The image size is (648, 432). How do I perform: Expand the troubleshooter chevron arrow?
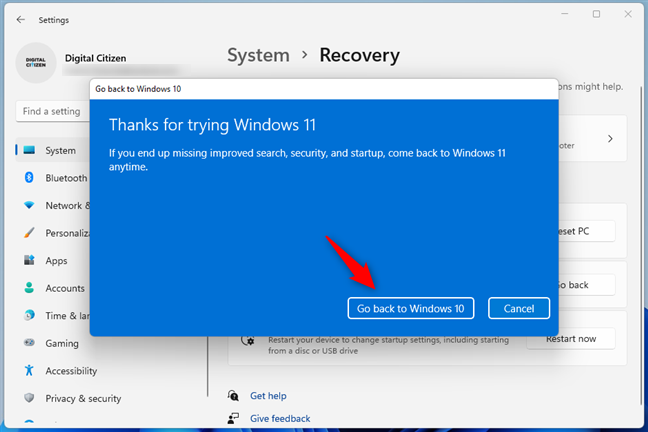click(x=610, y=138)
